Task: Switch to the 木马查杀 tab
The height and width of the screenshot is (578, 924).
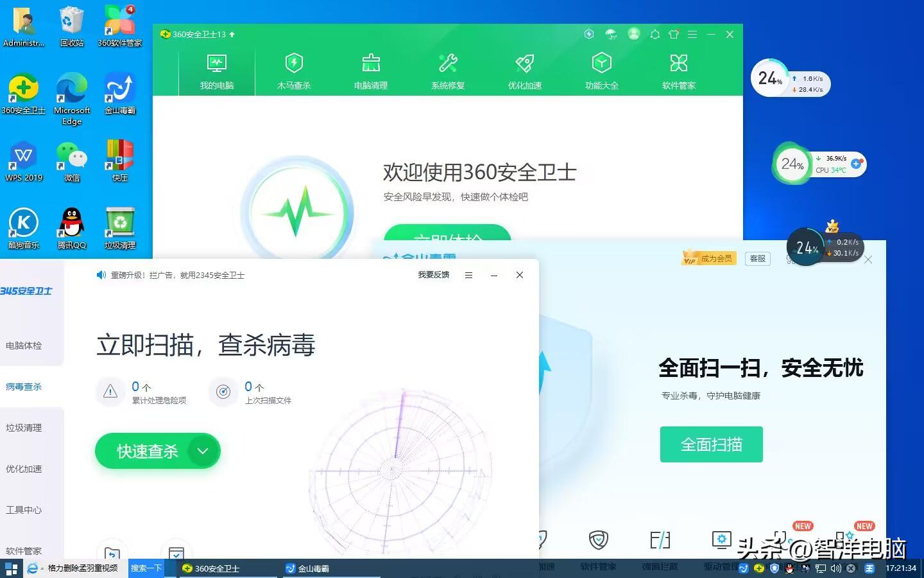Action: (293, 71)
